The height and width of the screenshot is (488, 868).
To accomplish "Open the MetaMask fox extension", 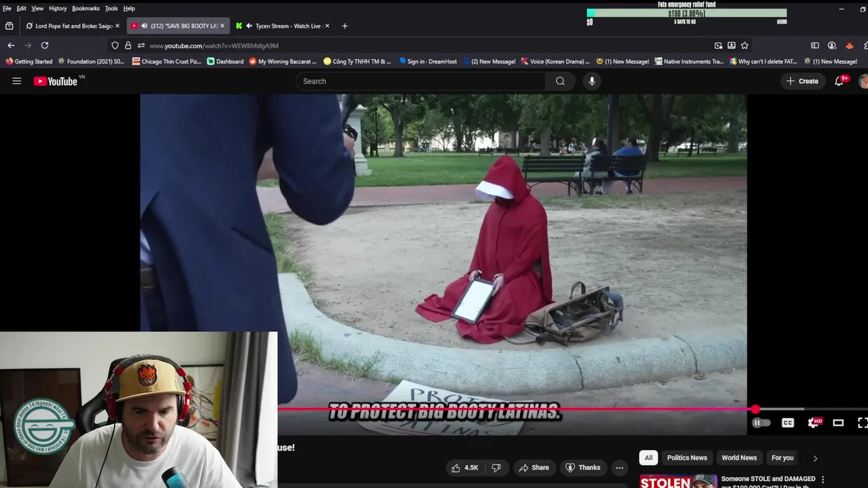I will coord(849,45).
